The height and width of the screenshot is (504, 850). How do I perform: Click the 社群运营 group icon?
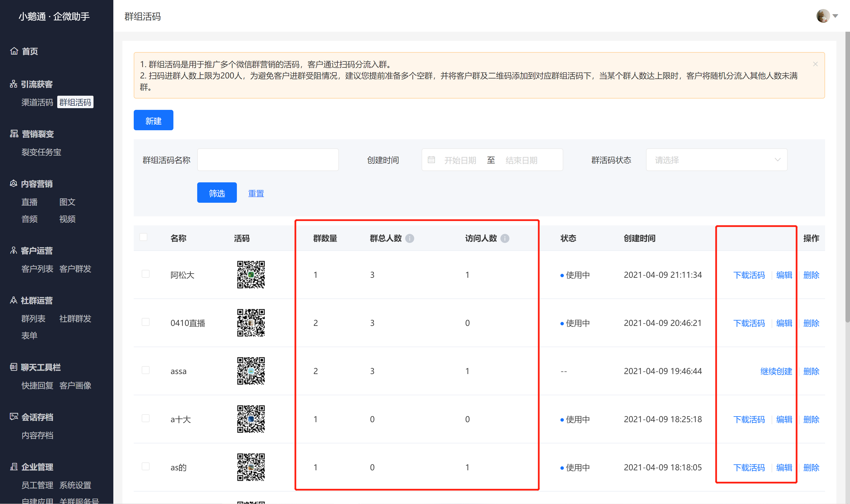14,301
